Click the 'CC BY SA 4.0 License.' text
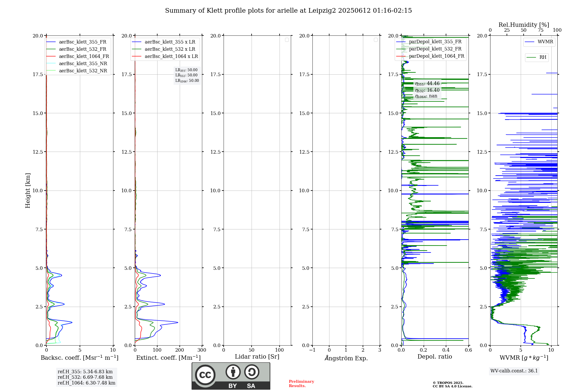Screen dimensions: 577x392 pyautogui.click(x=452, y=386)
